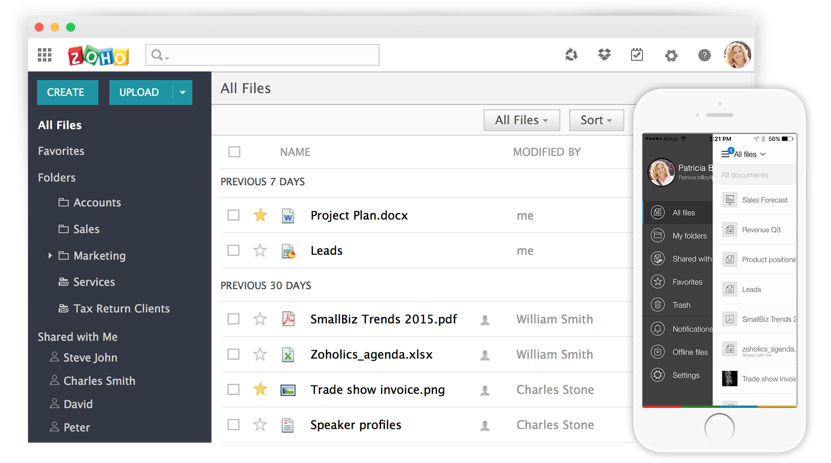831x463 pixels.
Task: Star the Leads file as favorite
Action: click(260, 250)
